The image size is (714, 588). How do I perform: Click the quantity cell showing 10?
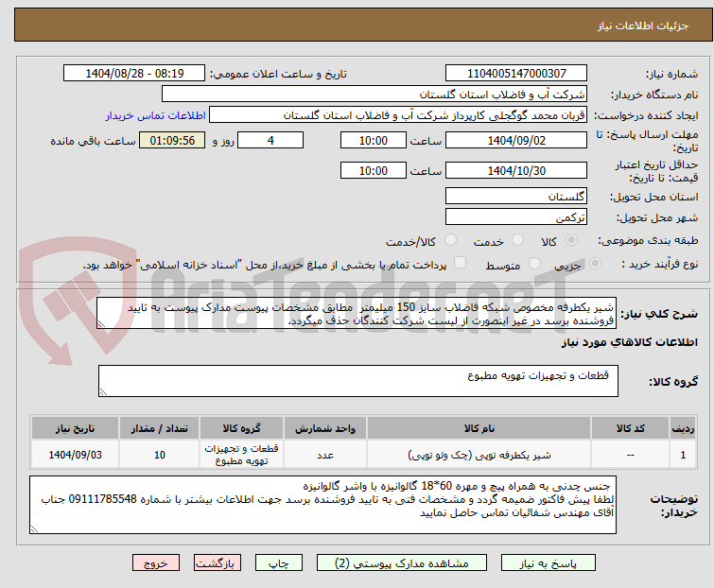(x=160, y=455)
